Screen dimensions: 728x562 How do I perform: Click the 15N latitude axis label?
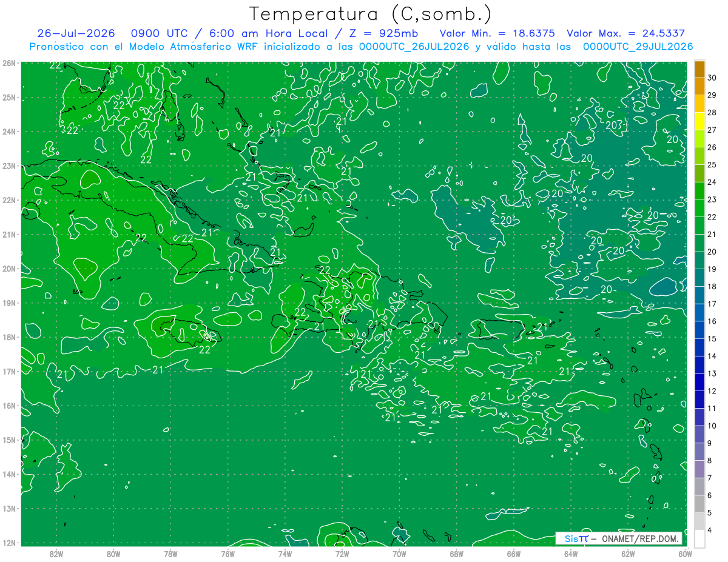(x=8, y=440)
